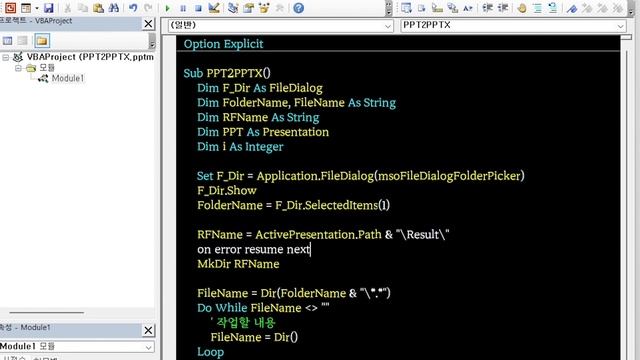Click the Indent icon

pos(487,8)
